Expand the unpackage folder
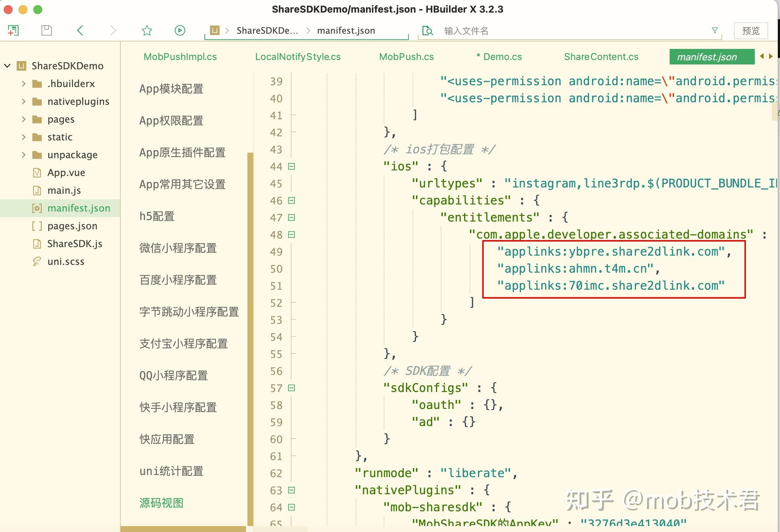The width and height of the screenshot is (780, 532). click(24, 155)
